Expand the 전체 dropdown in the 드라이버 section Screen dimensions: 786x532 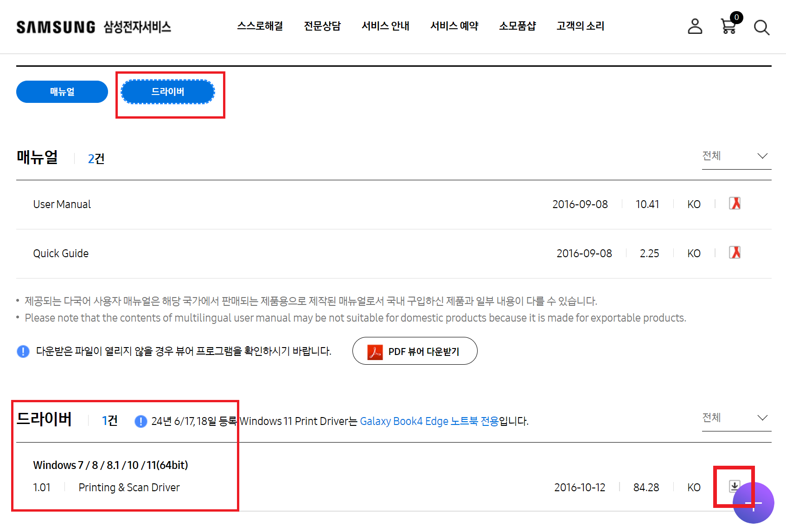[x=736, y=418]
